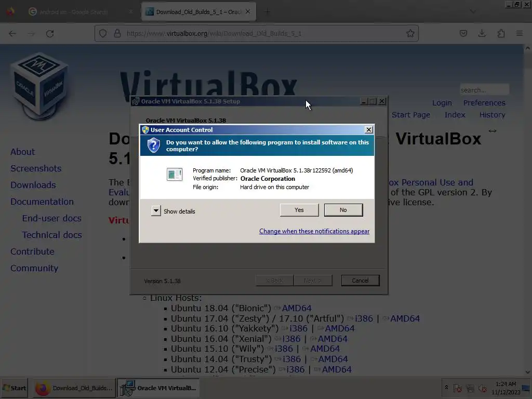Go to Start Page link
The image size is (532, 399).
click(411, 115)
